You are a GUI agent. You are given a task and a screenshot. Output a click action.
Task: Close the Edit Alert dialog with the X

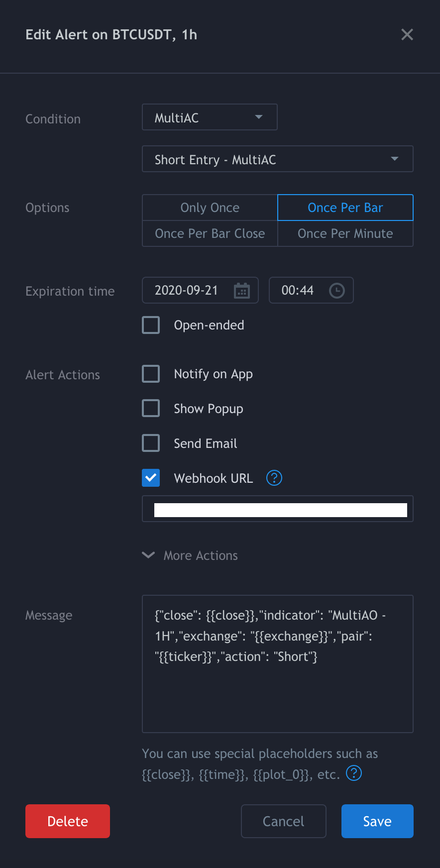tap(407, 34)
